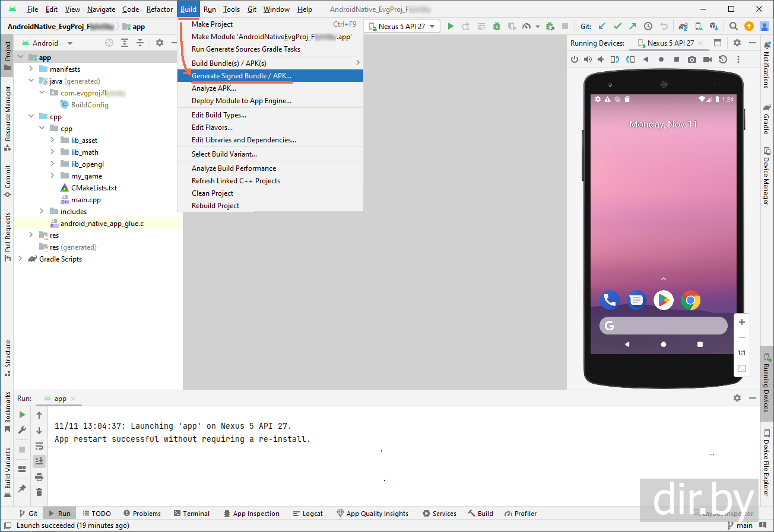Screen dimensions: 774x532
Task: Clear Run console with the trash icon
Action: [39, 492]
